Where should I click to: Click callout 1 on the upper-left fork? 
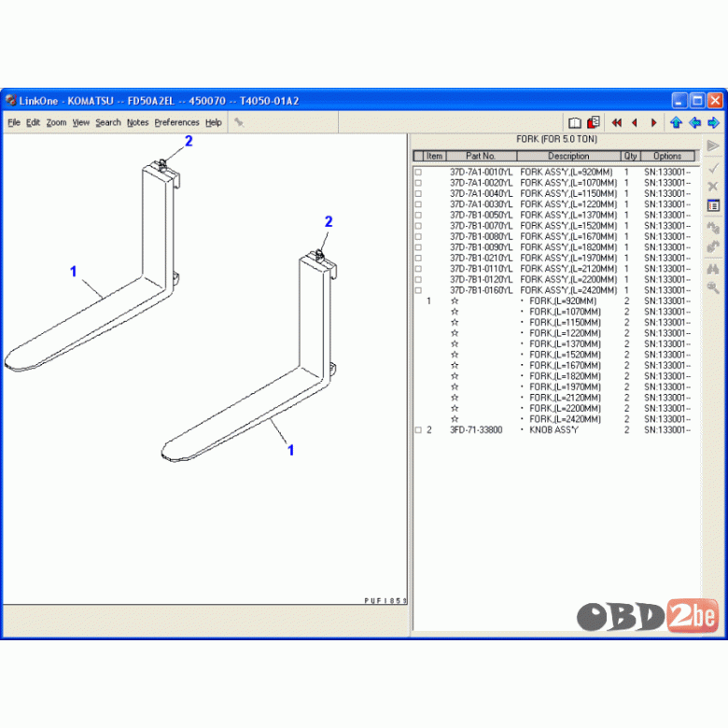pyautogui.click(x=73, y=272)
